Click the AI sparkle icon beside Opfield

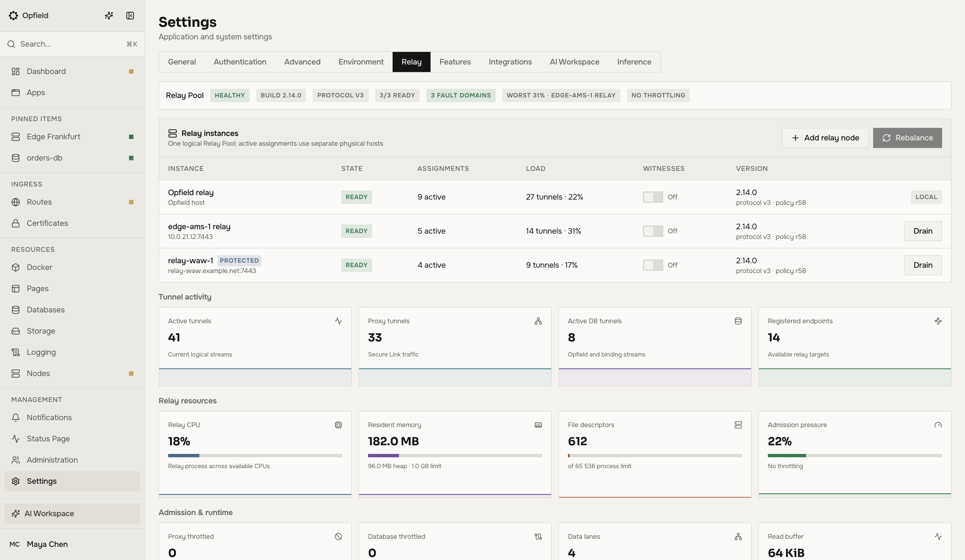(109, 16)
